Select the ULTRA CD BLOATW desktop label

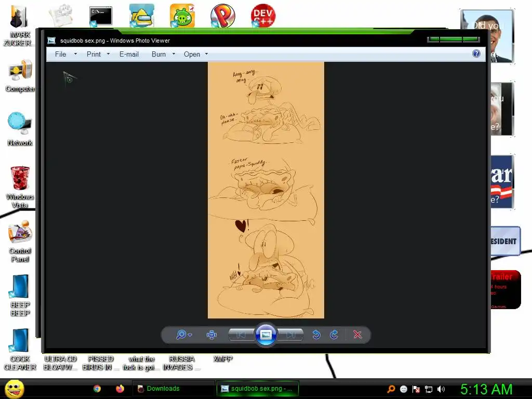pyautogui.click(x=60, y=363)
